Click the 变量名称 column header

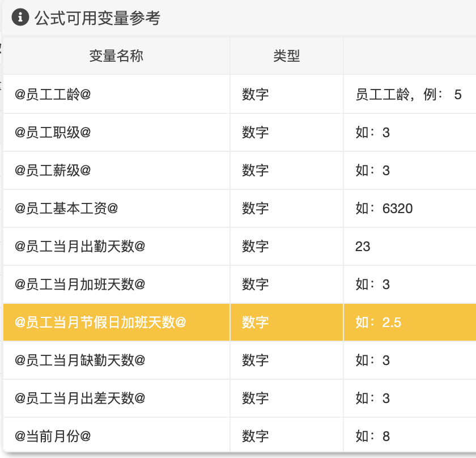[x=116, y=56]
